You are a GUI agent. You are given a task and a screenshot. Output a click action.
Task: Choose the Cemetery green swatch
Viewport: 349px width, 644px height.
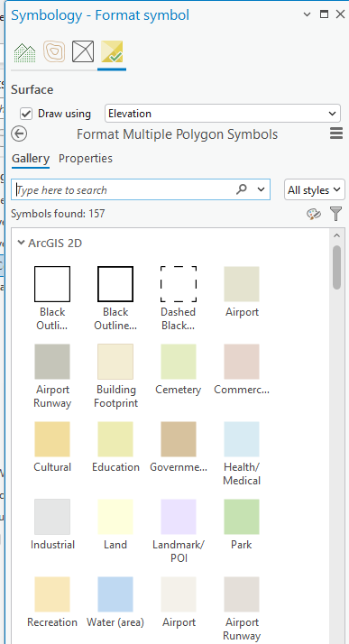(x=179, y=362)
